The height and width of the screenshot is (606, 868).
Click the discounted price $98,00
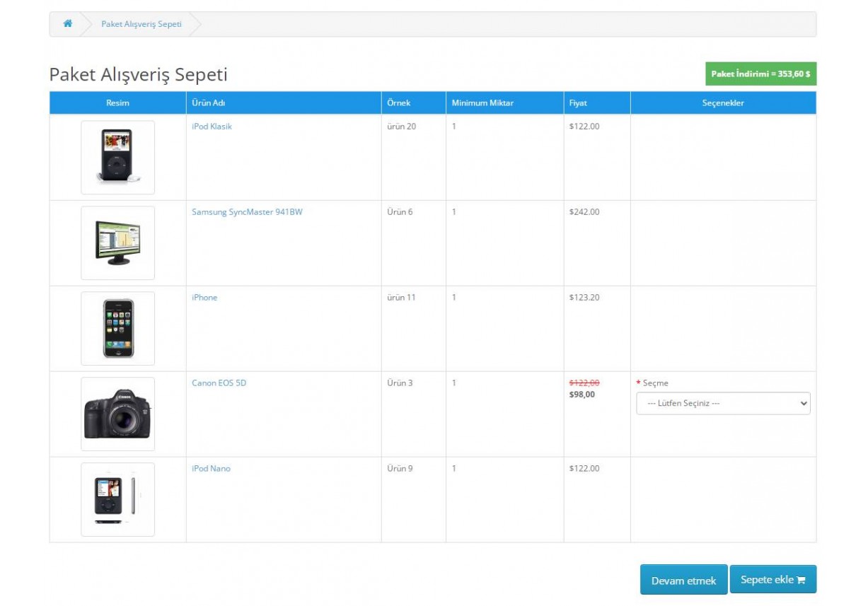click(583, 394)
